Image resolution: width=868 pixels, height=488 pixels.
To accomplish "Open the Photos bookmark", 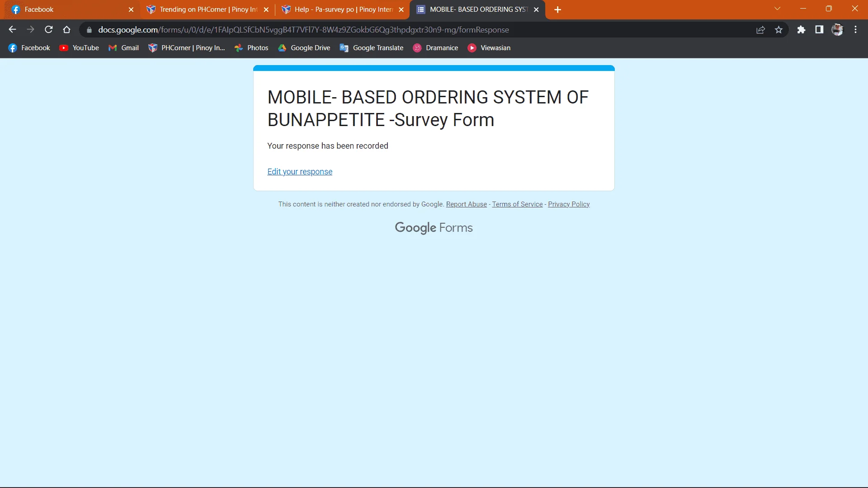I will point(251,48).
